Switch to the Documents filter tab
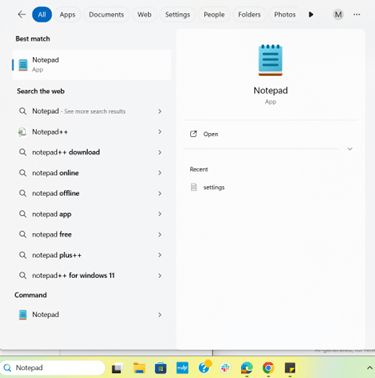 tap(106, 14)
